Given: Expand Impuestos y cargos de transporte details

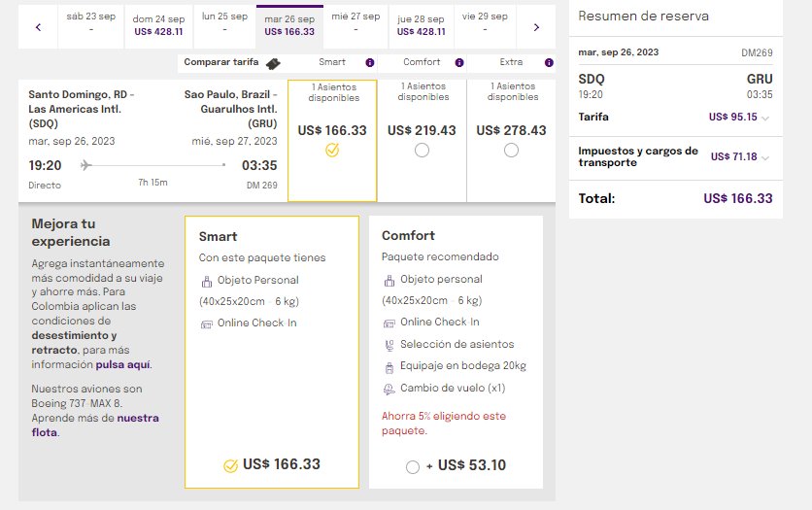Looking at the screenshot, I should [765, 157].
